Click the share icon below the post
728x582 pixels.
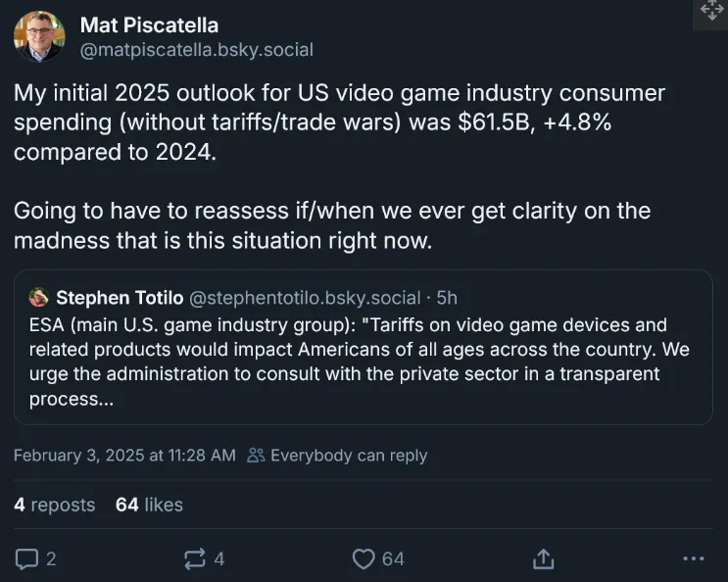click(x=543, y=558)
